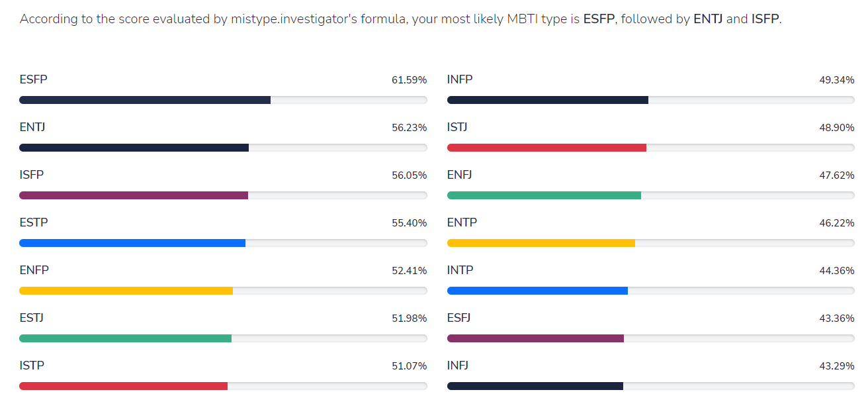The width and height of the screenshot is (868, 394).
Task: Click the ESFP progress bar
Action: coord(223,100)
